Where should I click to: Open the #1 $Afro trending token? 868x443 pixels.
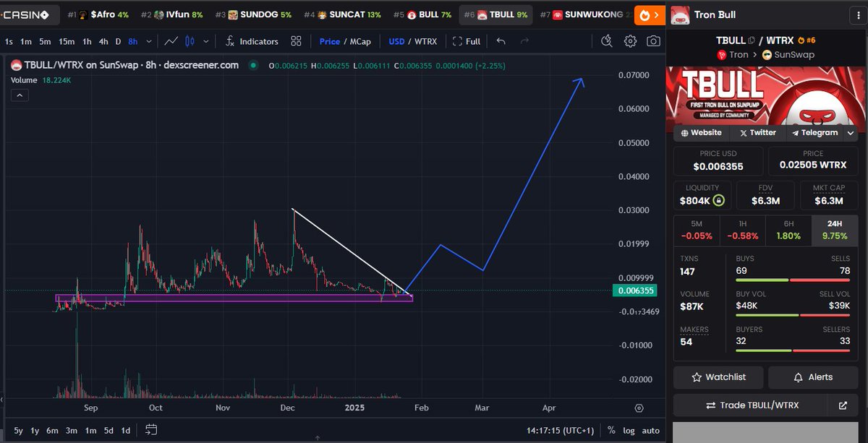[x=98, y=14]
